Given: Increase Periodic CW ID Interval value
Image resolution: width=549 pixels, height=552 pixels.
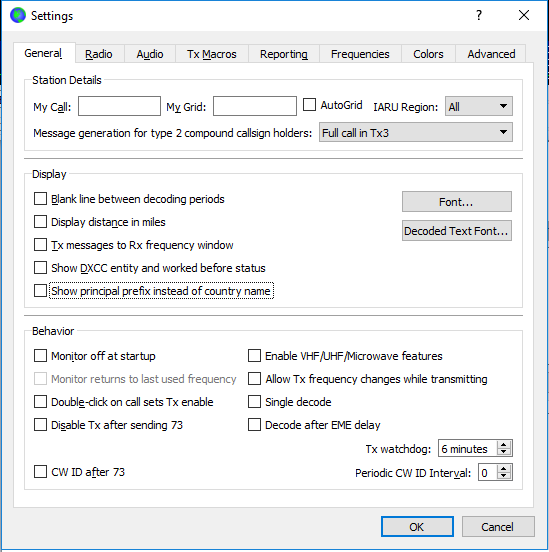Looking at the screenshot, I should click(x=504, y=469).
